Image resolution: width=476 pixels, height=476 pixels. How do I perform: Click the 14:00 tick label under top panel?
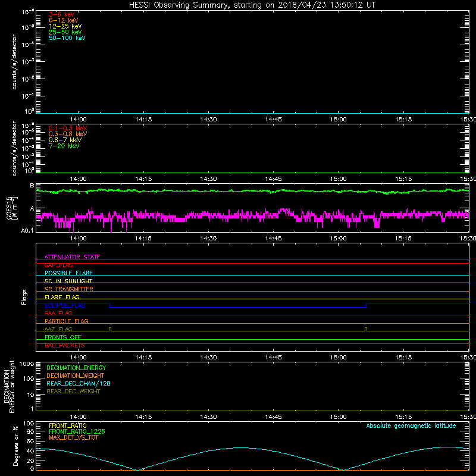click(x=79, y=120)
